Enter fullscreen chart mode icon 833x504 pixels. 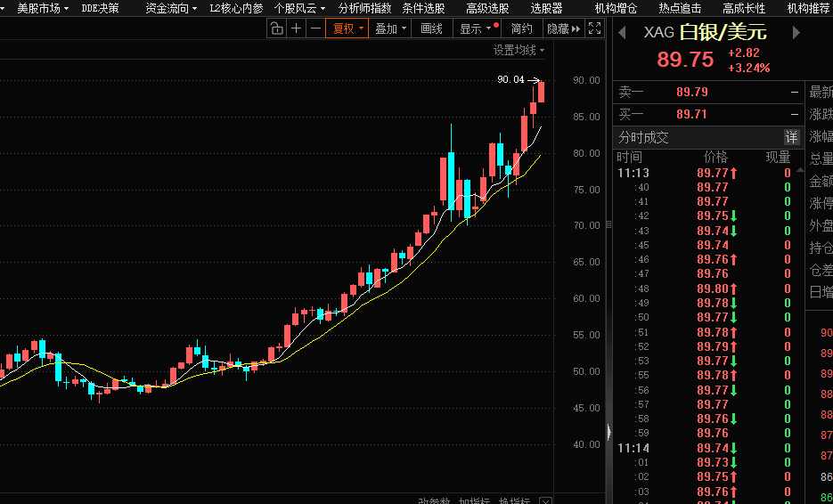click(x=595, y=28)
